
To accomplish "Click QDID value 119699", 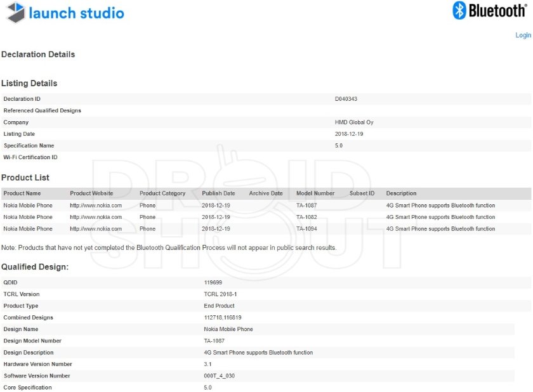I will [213, 282].
